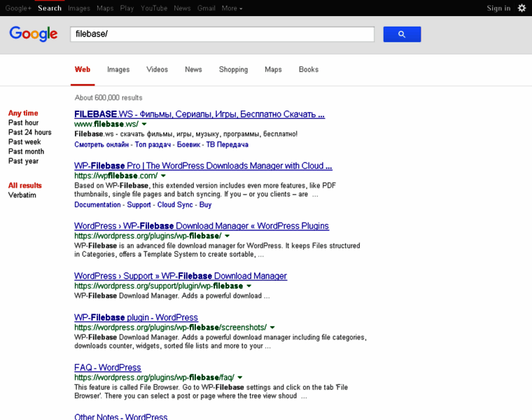Image resolution: width=532 pixels, height=420 pixels.
Task: Click inside the search box containing filebase/
Action: pyautogui.click(x=222, y=34)
